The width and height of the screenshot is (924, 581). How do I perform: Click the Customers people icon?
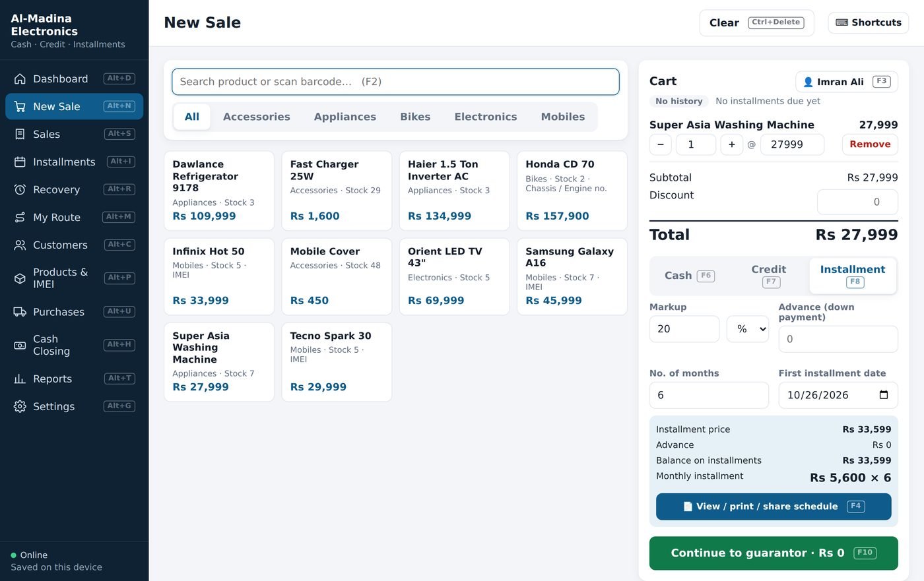(20, 245)
